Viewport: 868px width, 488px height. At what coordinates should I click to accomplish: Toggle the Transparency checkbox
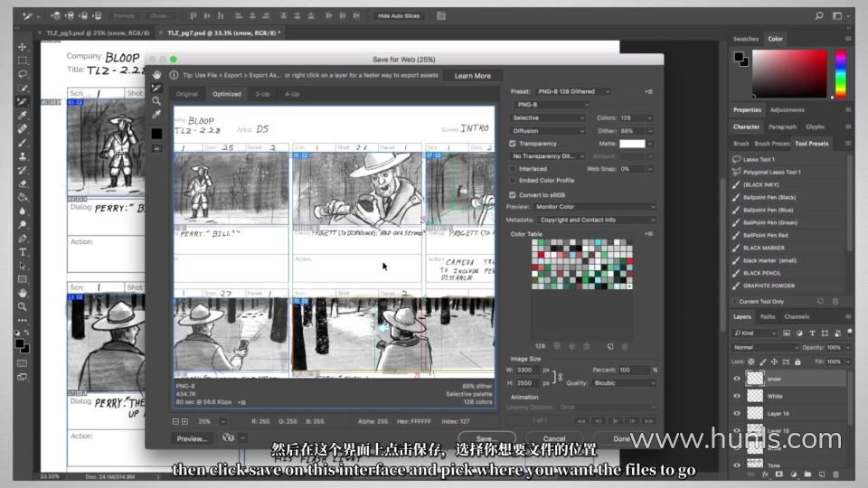click(x=513, y=144)
